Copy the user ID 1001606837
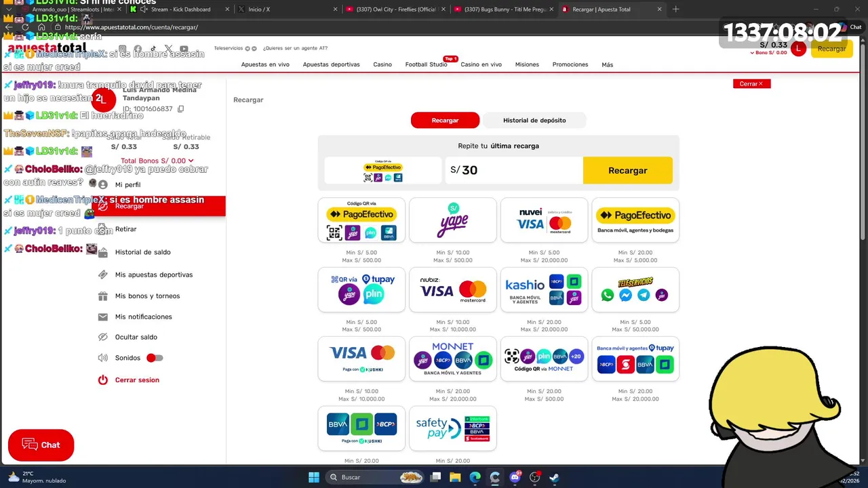Screen dimensions: 868x488 pos(180,109)
